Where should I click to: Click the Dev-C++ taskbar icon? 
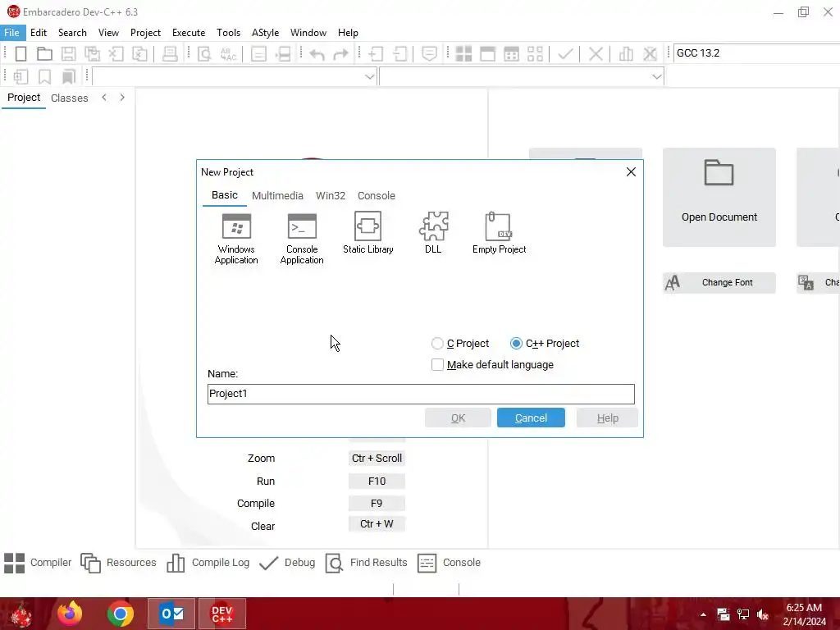[222, 614]
